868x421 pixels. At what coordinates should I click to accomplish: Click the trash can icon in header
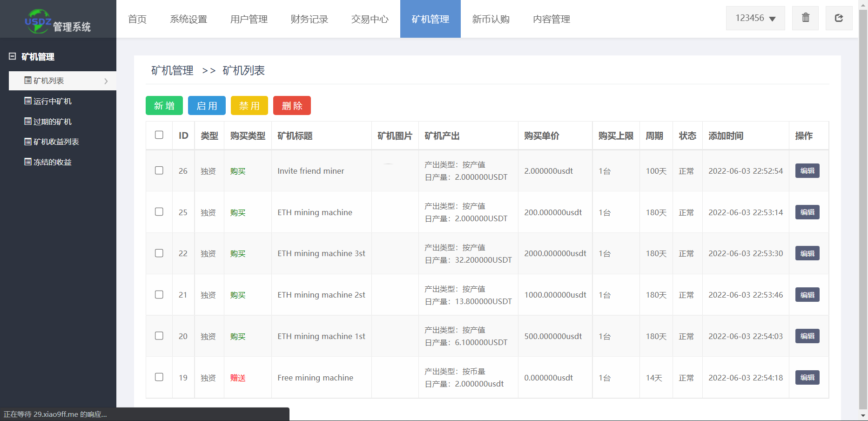pyautogui.click(x=805, y=18)
